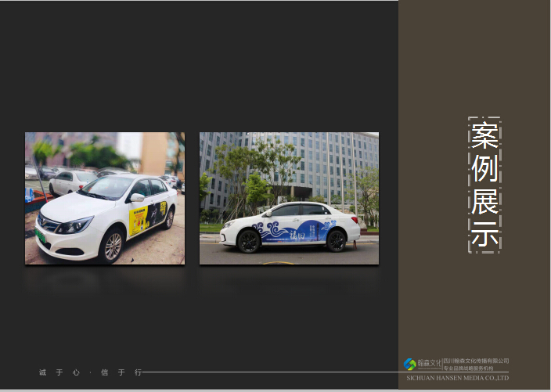Viewport: 551px width, 392px height.
Task: Click the left taxi photo with yellow ad
Action: coord(105,198)
